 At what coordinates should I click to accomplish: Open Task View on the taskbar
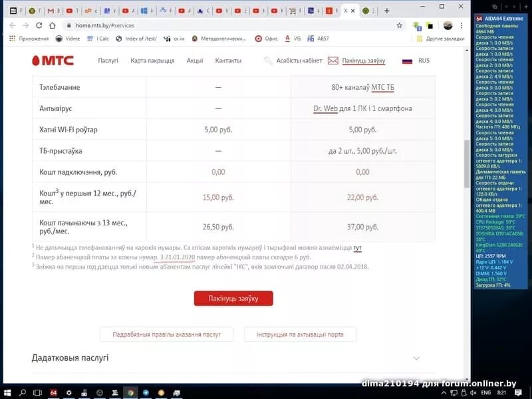click(x=37, y=393)
